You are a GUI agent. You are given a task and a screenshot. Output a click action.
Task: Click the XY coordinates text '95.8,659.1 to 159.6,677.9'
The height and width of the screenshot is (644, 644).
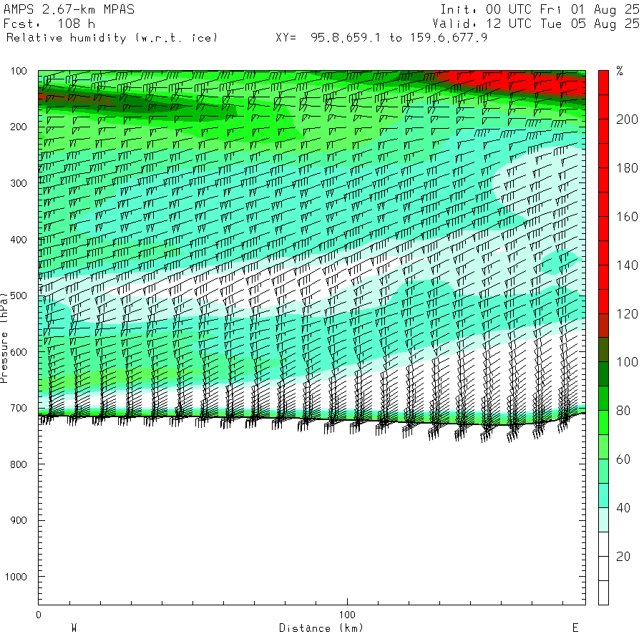(x=399, y=38)
